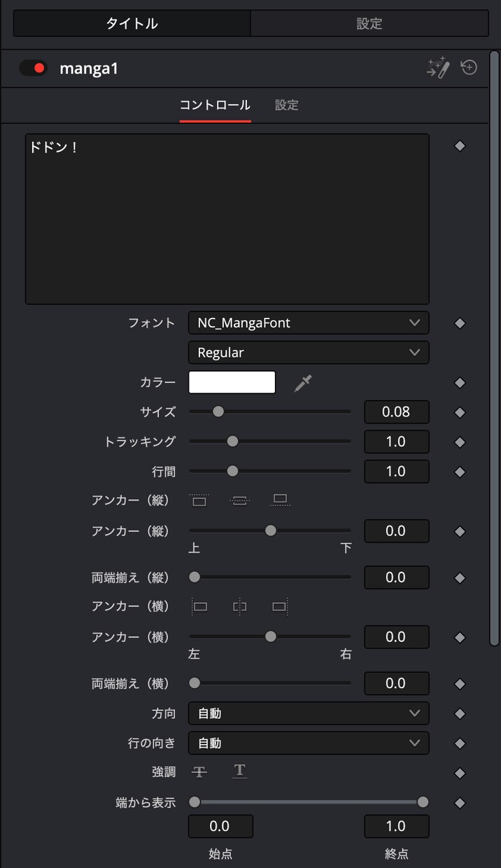Open the NC_MangaFont font dropdown
Viewport: 501px width, 868px height.
[309, 323]
